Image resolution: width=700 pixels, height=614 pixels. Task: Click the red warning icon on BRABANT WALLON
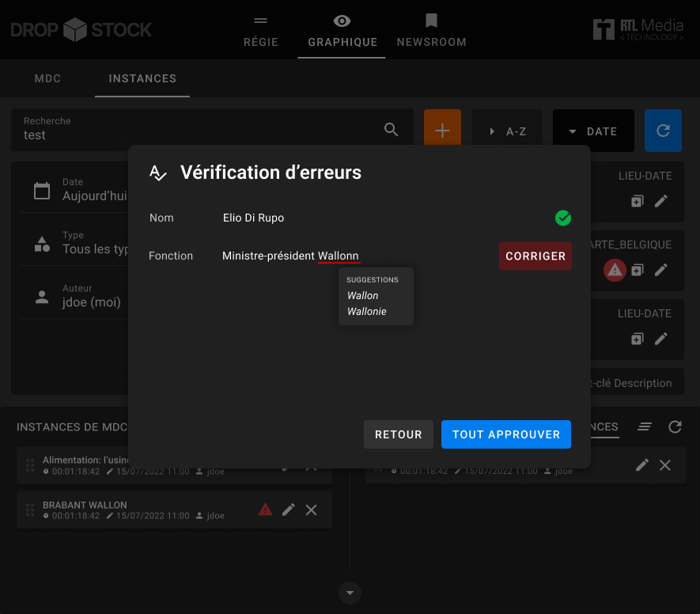[x=266, y=510]
